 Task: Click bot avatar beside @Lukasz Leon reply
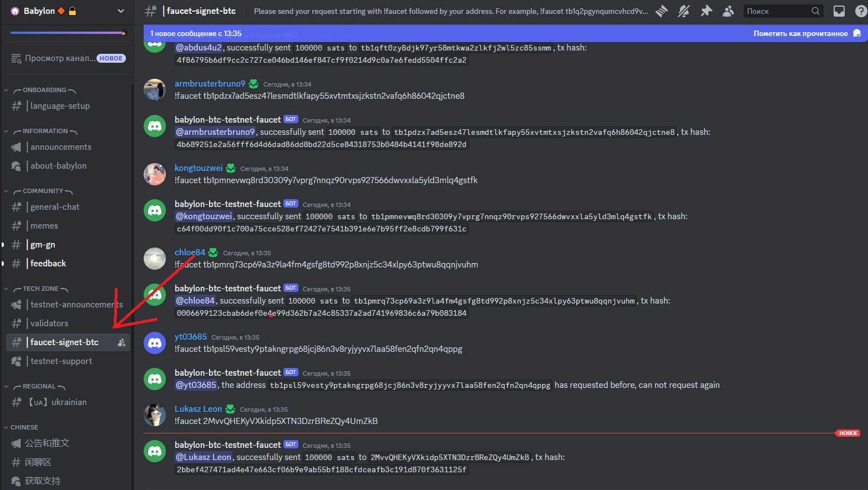pos(155,451)
